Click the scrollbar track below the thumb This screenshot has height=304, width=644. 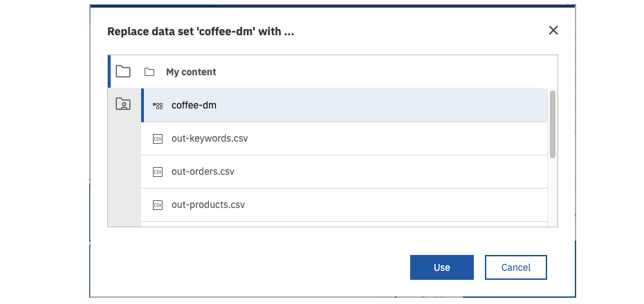[552, 193]
